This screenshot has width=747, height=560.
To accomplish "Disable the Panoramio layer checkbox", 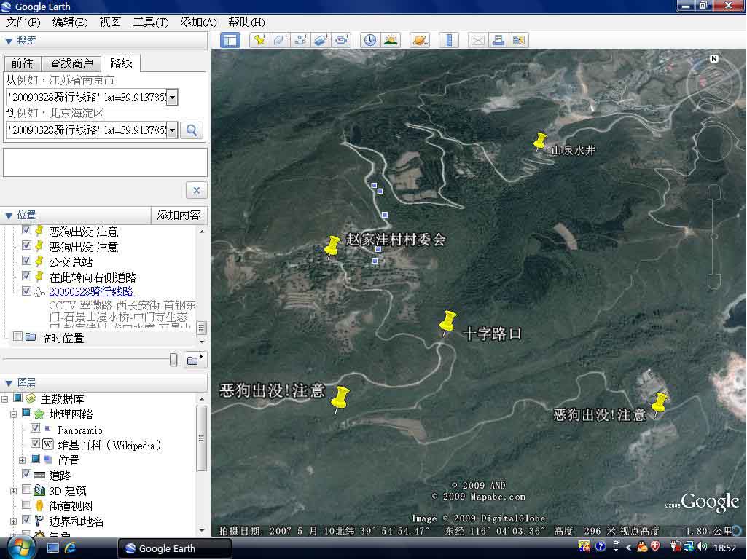I will pos(35,429).
